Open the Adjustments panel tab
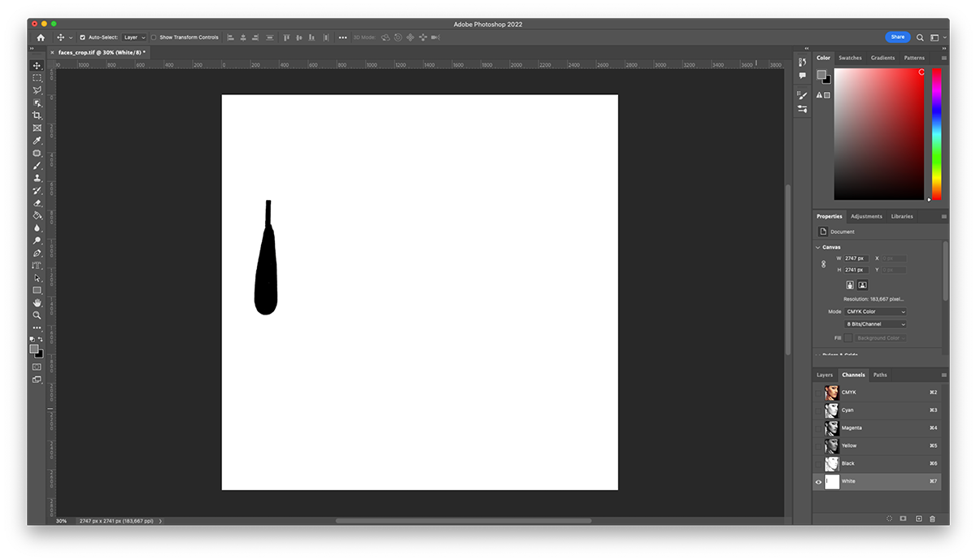This screenshot has width=976, height=560. point(866,216)
